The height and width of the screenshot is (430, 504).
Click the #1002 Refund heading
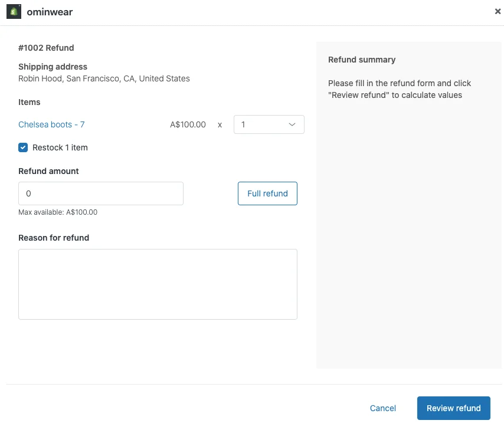pos(46,48)
